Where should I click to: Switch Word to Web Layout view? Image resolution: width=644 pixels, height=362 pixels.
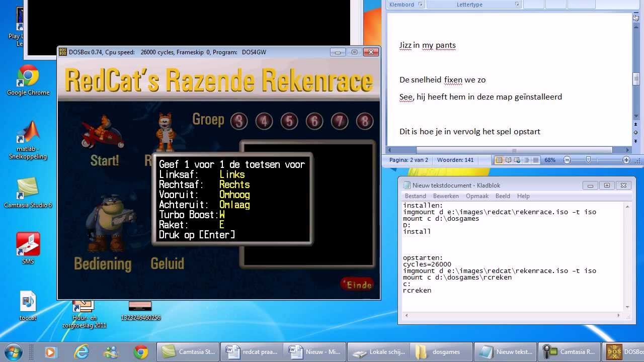pyautogui.click(x=518, y=160)
